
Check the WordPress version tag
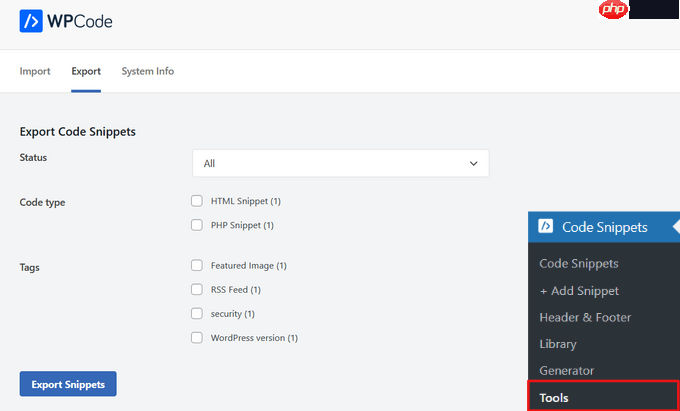pyautogui.click(x=197, y=338)
